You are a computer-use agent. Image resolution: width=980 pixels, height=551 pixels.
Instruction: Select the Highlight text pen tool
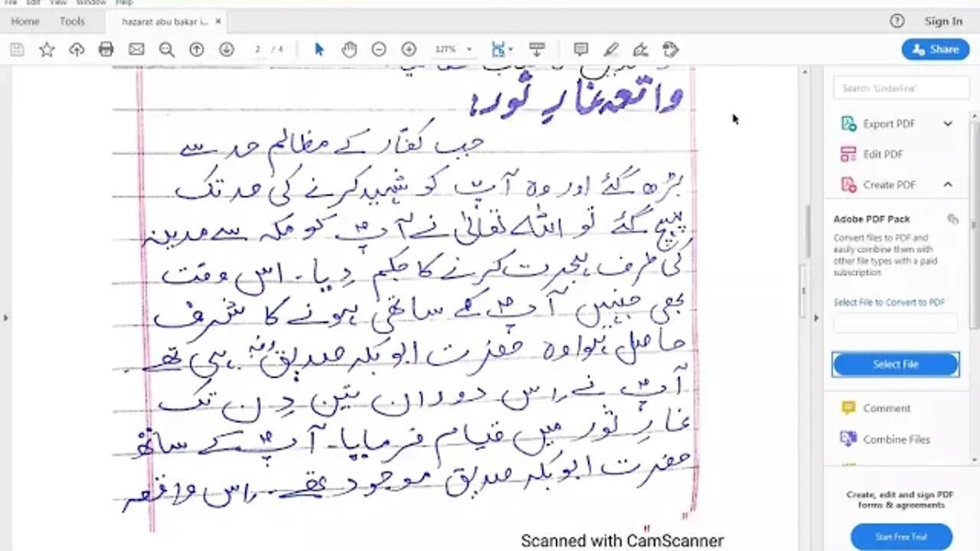tap(611, 50)
